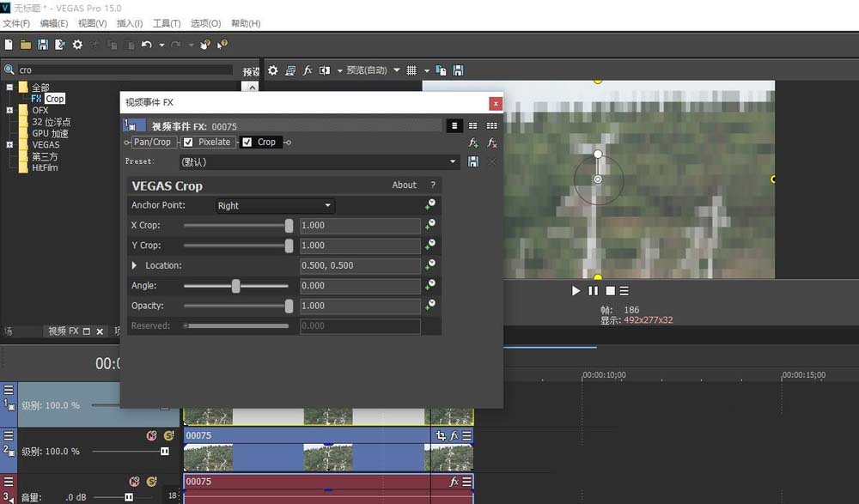Click the Event Pan/Crop icon on track 2 clip
The height and width of the screenshot is (504, 859).
click(x=441, y=436)
